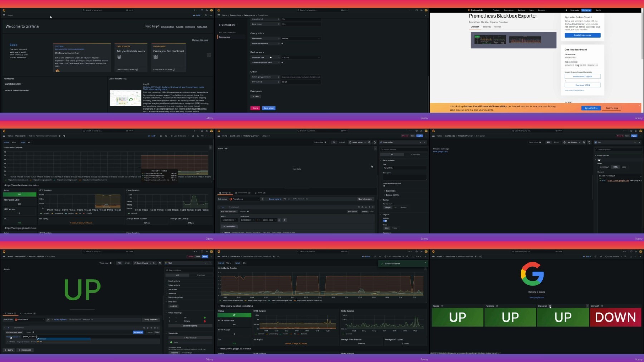Click the database icon under Data Sources card
The width and height of the screenshot is (644, 362).
coord(119,57)
